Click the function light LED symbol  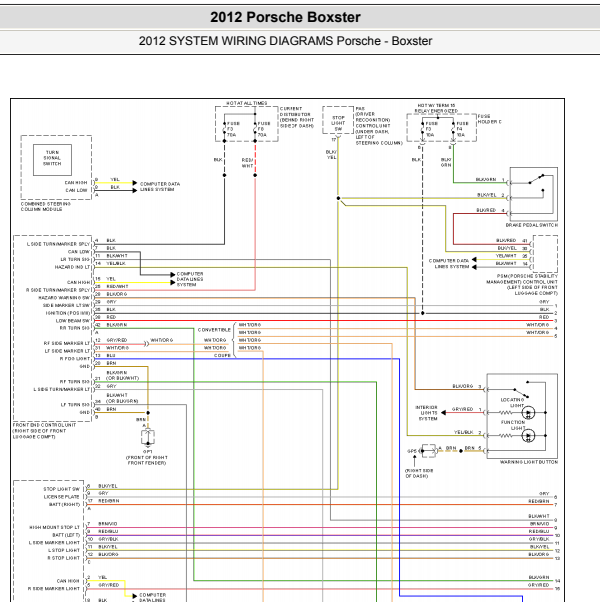pyautogui.click(x=528, y=436)
